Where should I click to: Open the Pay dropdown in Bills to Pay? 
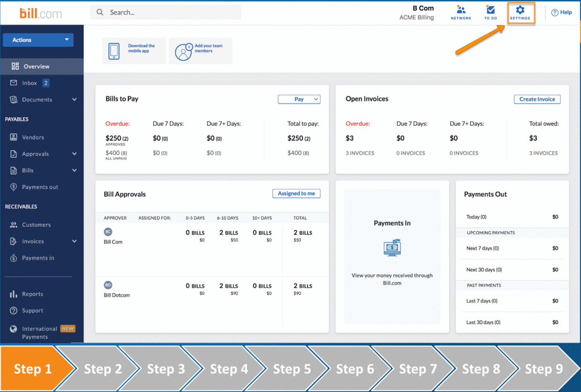pyautogui.click(x=299, y=99)
